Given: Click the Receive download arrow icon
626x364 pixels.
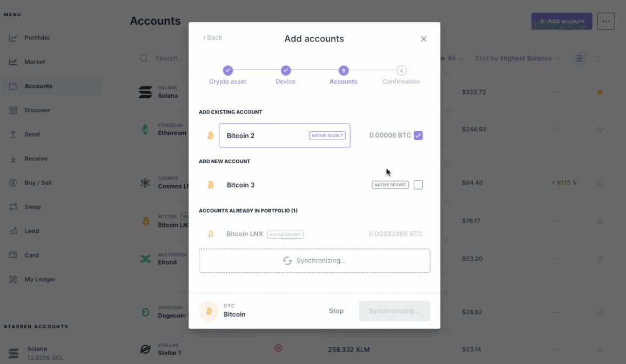Looking at the screenshot, I should click(x=13, y=159).
